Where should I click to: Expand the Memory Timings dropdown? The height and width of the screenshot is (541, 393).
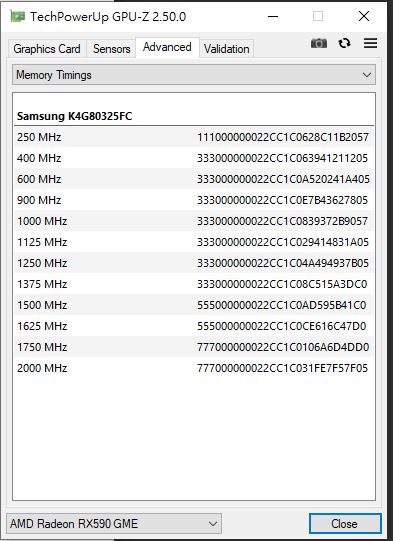[x=194, y=75]
